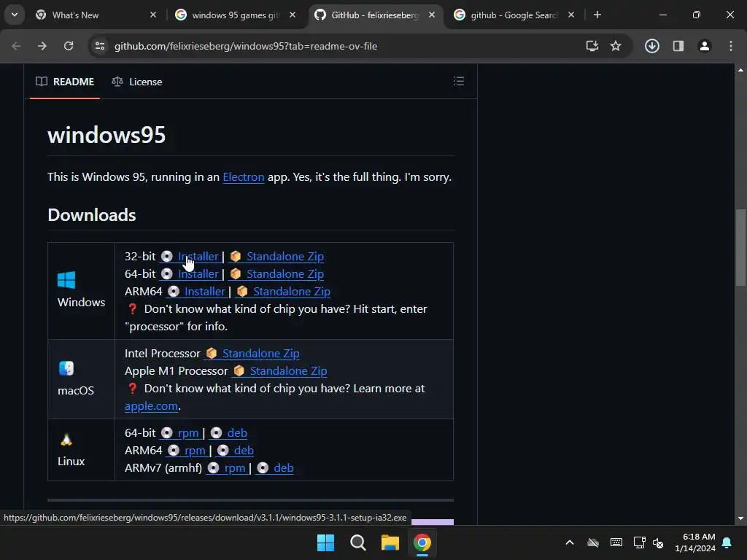Click the Windows logo in downloads table
This screenshot has width=747, height=560.
pos(66,280)
